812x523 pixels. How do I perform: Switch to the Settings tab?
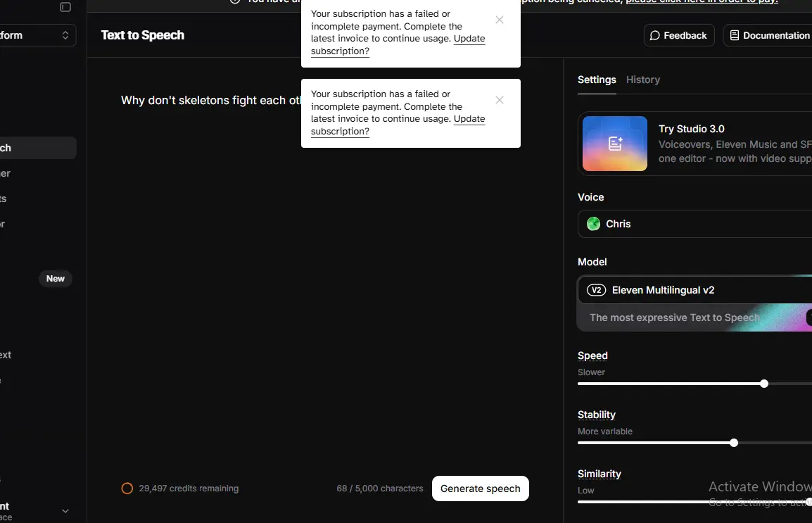[x=597, y=80]
